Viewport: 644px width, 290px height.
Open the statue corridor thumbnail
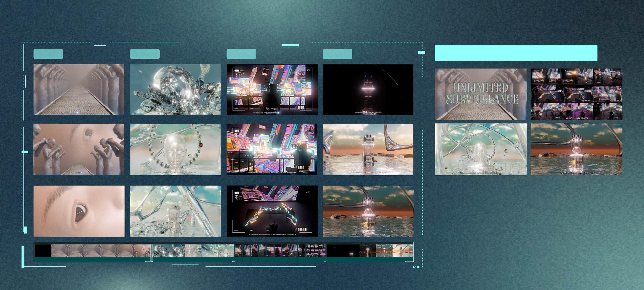pyautogui.click(x=79, y=89)
